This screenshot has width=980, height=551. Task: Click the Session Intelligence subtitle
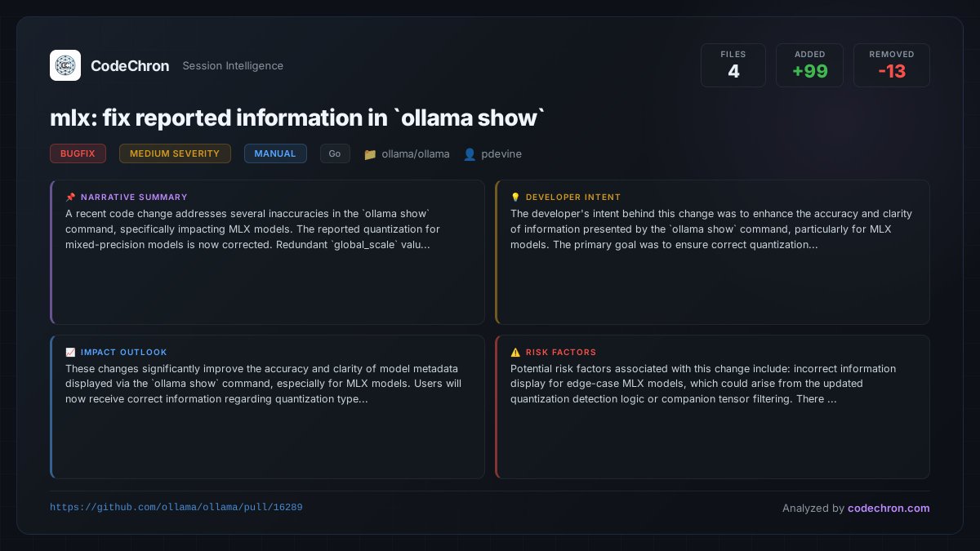[233, 65]
